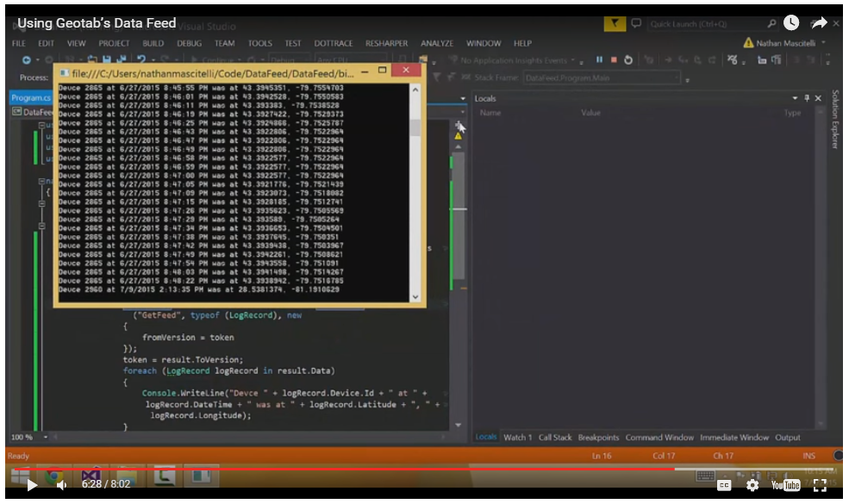Click the Watch Later clock icon
849x504 pixels.
click(790, 23)
